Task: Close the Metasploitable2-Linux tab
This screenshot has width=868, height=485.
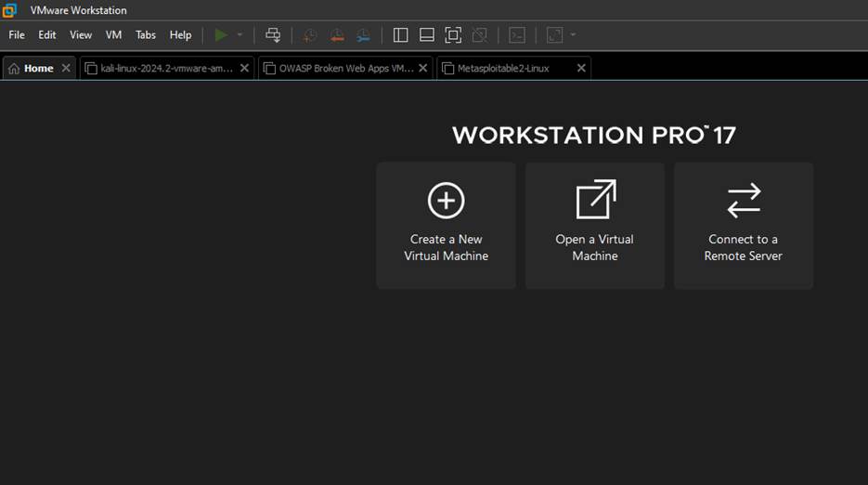Action: click(x=581, y=68)
